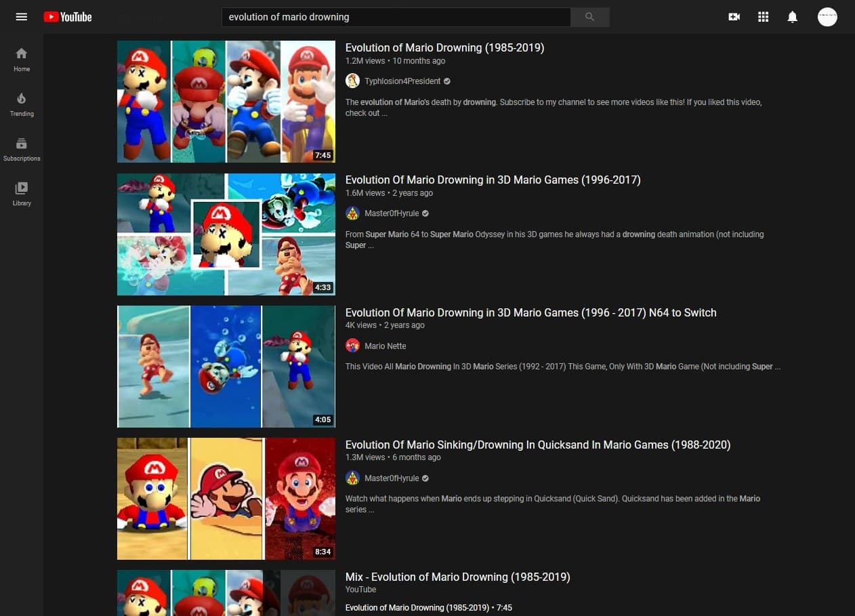The width and height of the screenshot is (855, 616).
Task: Open the thumbnail of the 4:05 video
Action: click(x=226, y=366)
